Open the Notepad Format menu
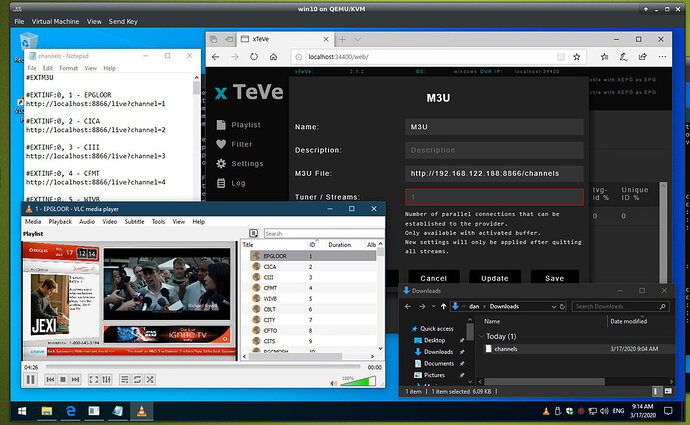Screen dimensions: 690x425 click(69, 68)
